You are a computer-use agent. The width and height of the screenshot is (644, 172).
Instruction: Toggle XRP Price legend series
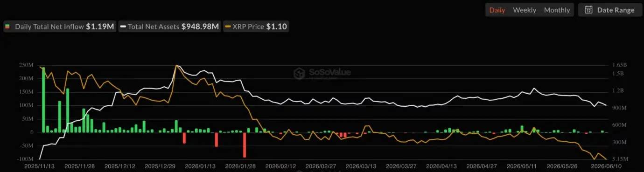tap(256, 27)
